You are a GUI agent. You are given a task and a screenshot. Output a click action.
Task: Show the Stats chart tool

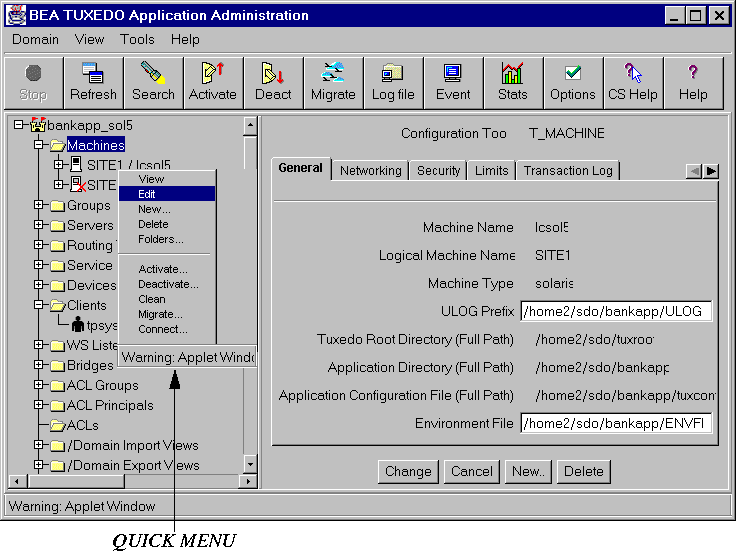513,83
